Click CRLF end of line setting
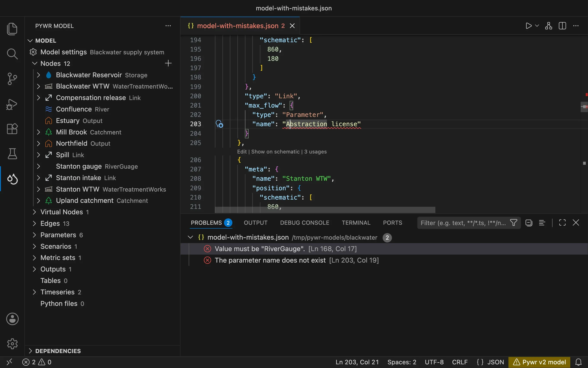The width and height of the screenshot is (588, 368). coord(460,362)
